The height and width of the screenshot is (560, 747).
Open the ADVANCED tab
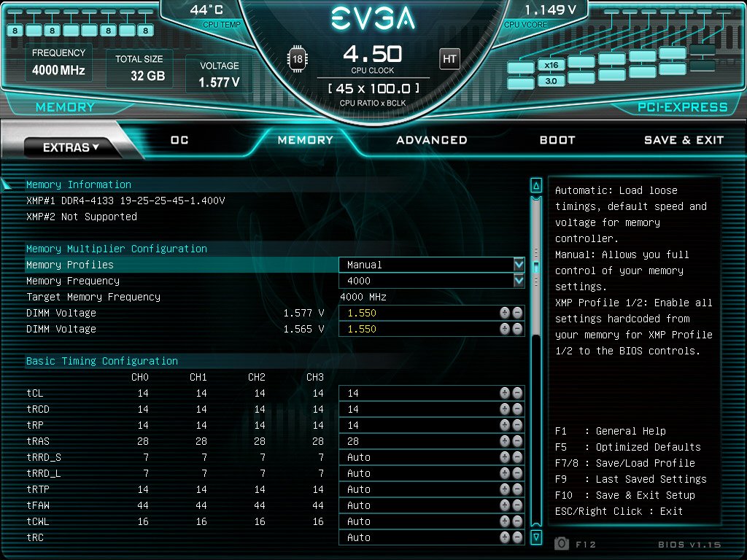click(432, 140)
